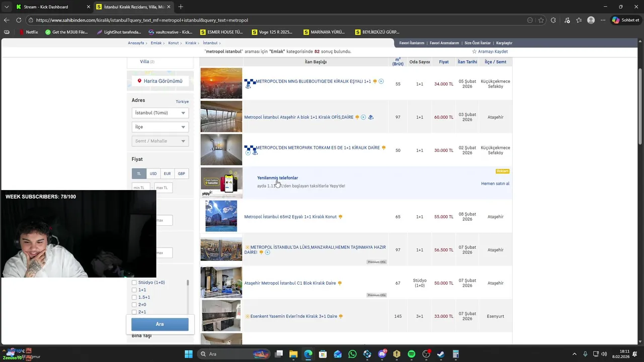Screen dimensions: 644x362
Task: Open Karşılaştır link
Action: [504, 43]
